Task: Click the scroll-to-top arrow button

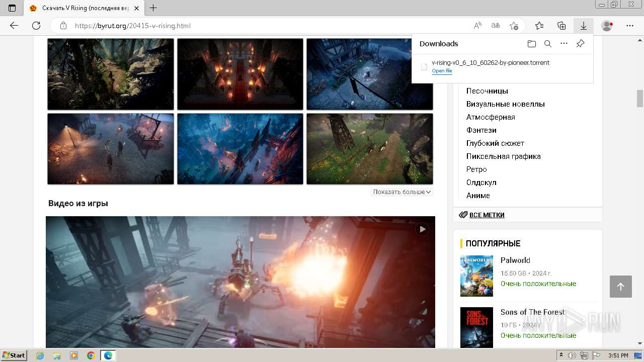Action: pos(621,287)
